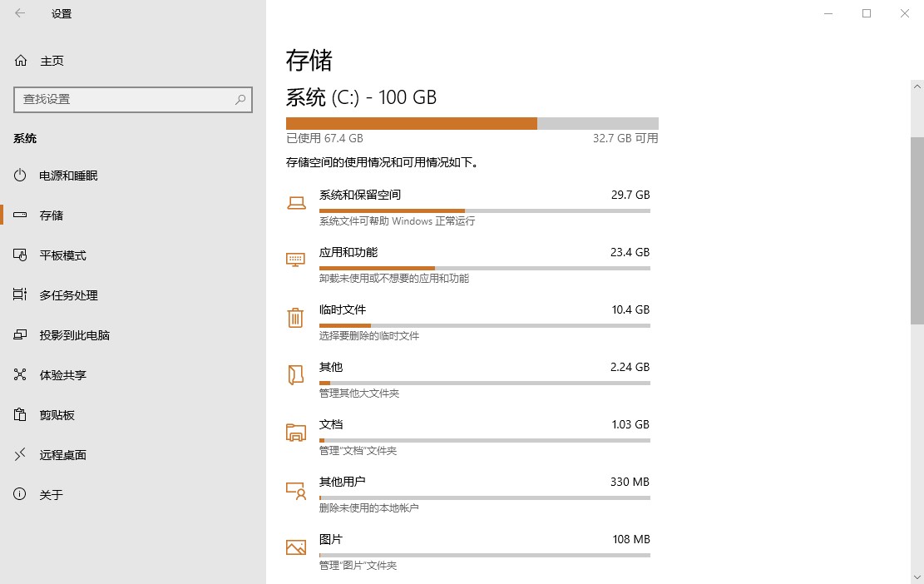Image resolution: width=924 pixels, height=584 pixels.
Task: Click the 平板模式 tablet icon
Action: 19,255
